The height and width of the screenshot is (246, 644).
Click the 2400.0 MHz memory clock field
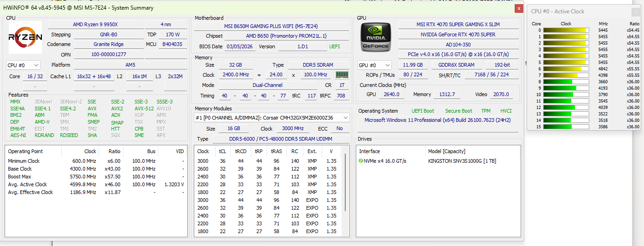236,75
